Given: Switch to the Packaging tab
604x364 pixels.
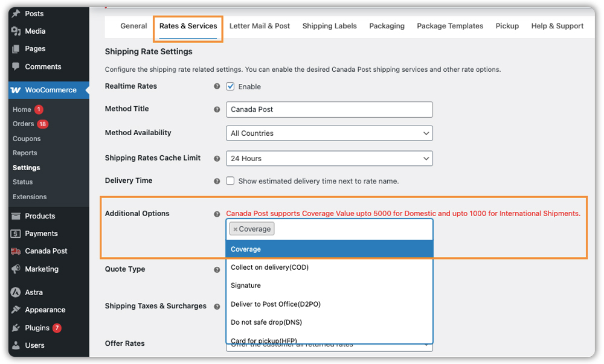Looking at the screenshot, I should click(x=387, y=26).
